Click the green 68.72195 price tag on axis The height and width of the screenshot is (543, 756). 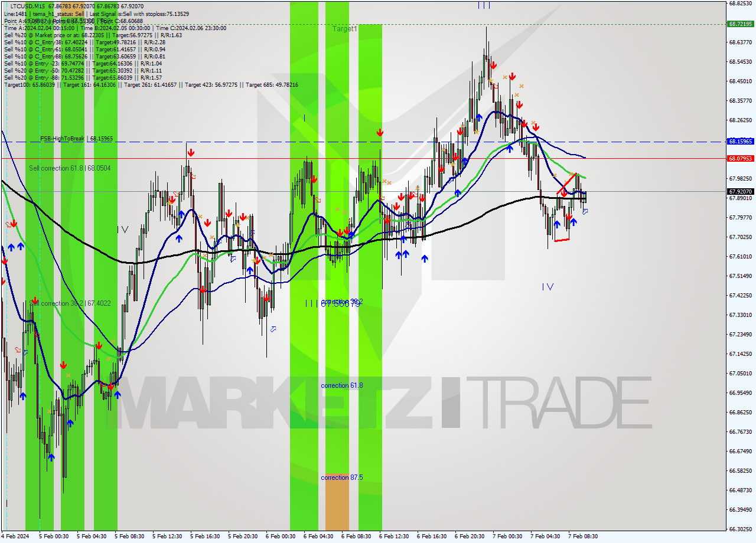(x=740, y=24)
